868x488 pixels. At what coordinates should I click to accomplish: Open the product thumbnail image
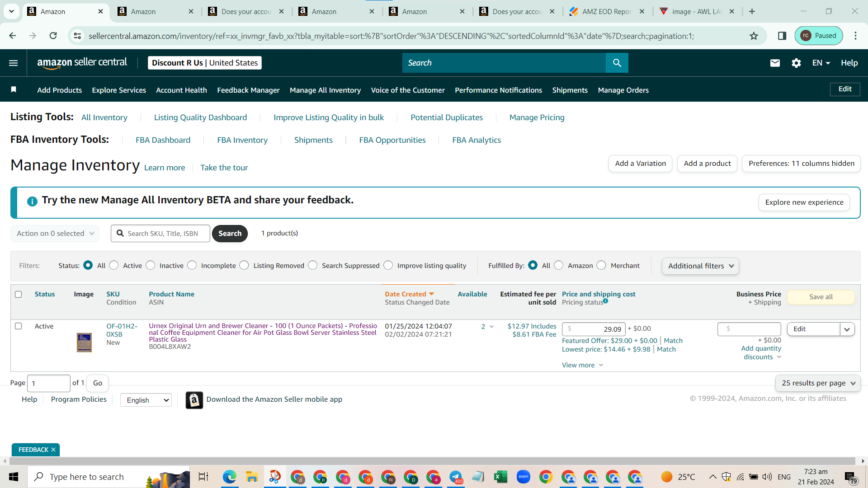click(84, 343)
